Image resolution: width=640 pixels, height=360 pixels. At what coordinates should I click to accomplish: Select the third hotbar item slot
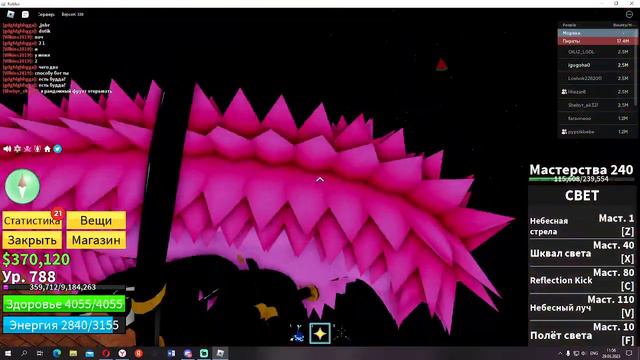click(x=342, y=333)
